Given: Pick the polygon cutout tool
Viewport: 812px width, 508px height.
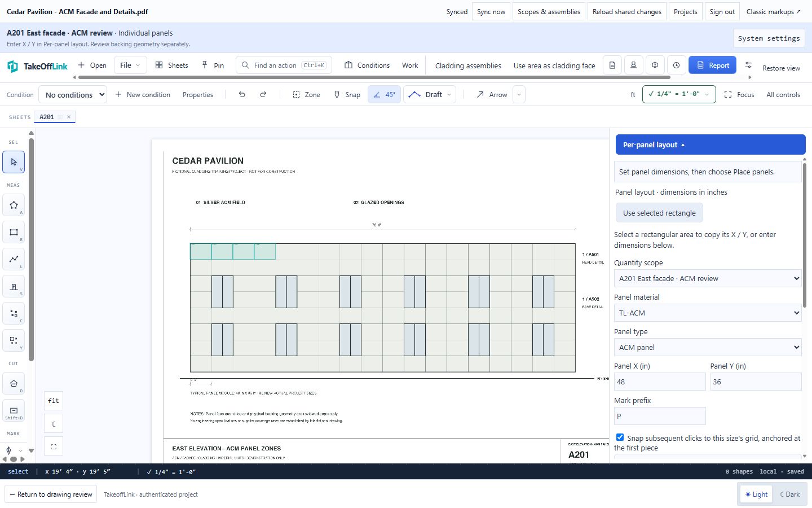Looking at the screenshot, I should click(x=14, y=384).
